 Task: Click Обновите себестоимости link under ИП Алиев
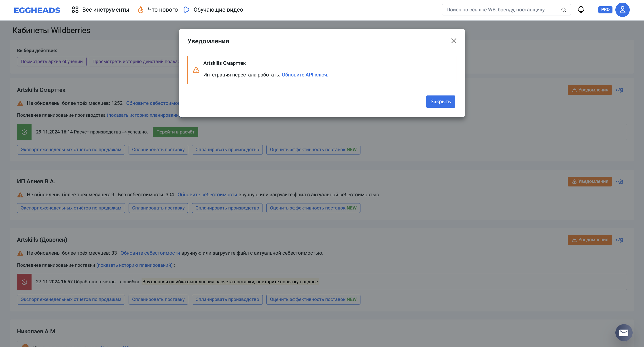207,195
